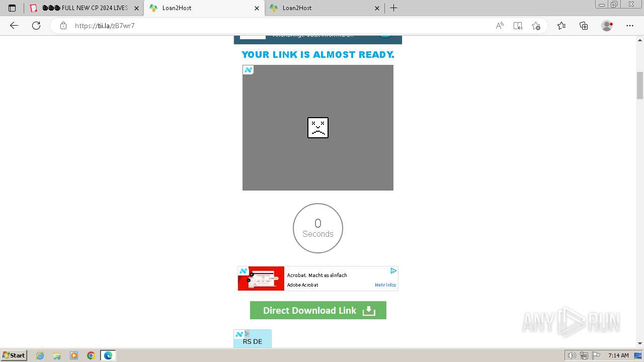Turn on Read Aloud
This screenshot has height=362, width=644.
(500, 26)
